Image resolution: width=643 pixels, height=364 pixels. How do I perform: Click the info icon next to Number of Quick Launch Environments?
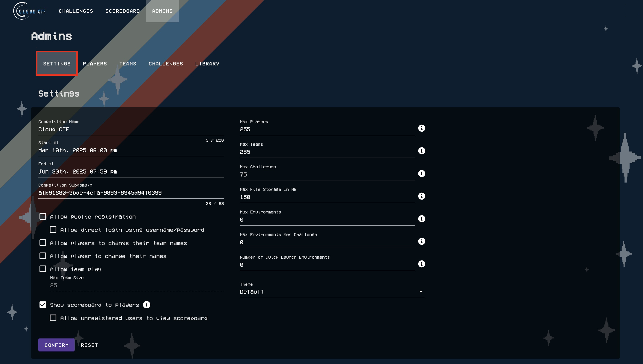(x=422, y=264)
